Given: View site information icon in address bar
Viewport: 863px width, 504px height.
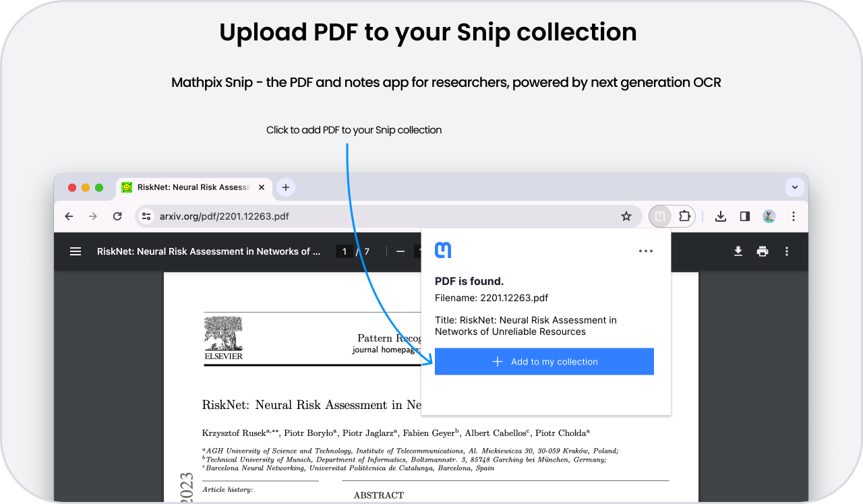Looking at the screenshot, I should 146,216.
